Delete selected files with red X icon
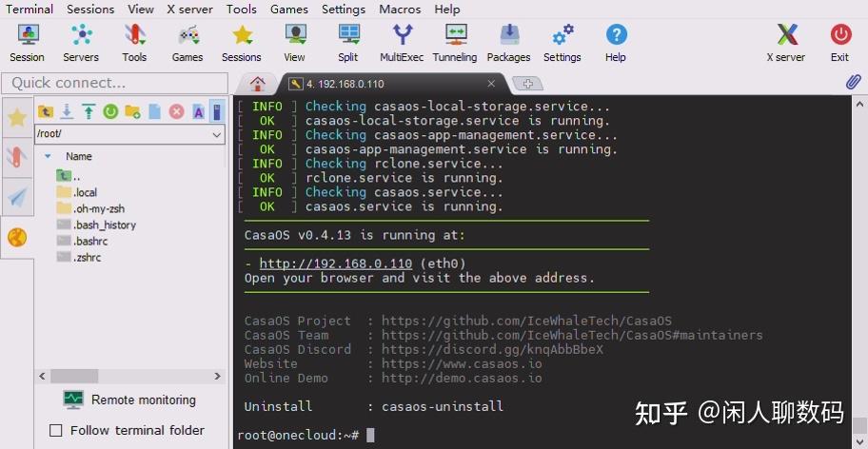 coord(177,111)
